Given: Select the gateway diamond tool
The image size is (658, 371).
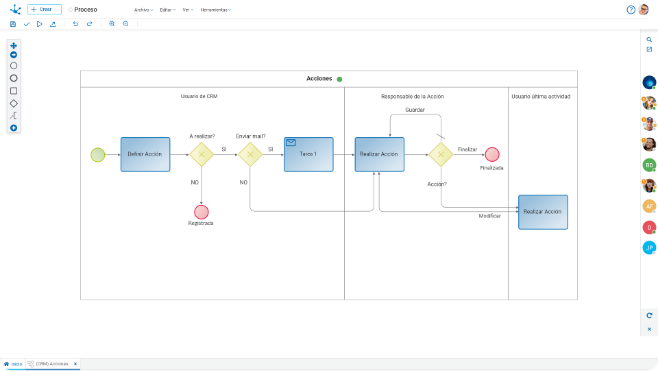Looking at the screenshot, I should [x=13, y=103].
